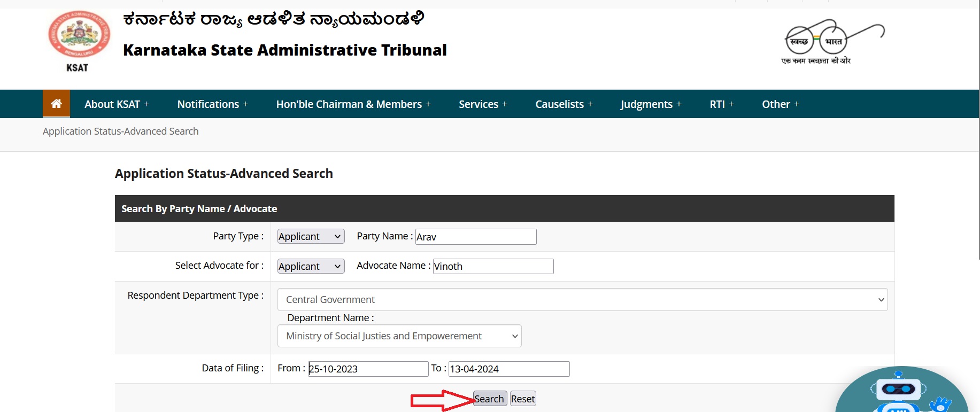Click the Home icon in navigation bar
Screen dimensions: 980x412
pos(56,104)
